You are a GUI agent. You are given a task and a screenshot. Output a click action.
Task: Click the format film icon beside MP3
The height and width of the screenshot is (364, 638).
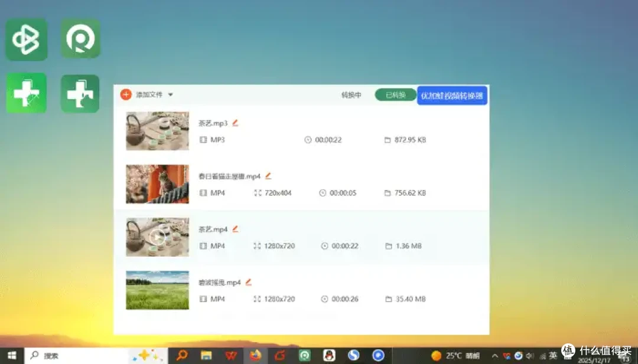pyautogui.click(x=203, y=140)
